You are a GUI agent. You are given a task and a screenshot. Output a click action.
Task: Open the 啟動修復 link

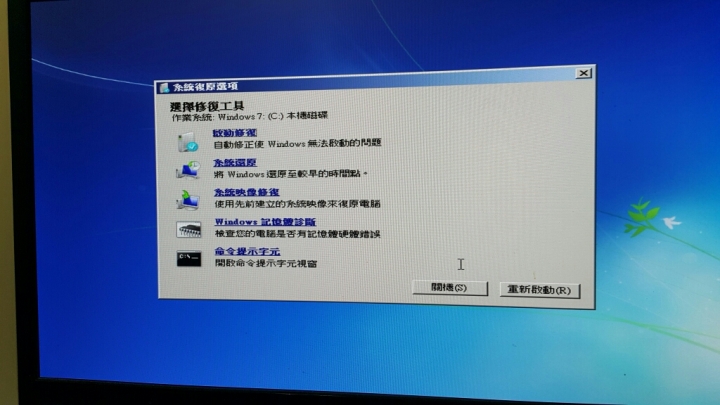pyautogui.click(x=235, y=133)
